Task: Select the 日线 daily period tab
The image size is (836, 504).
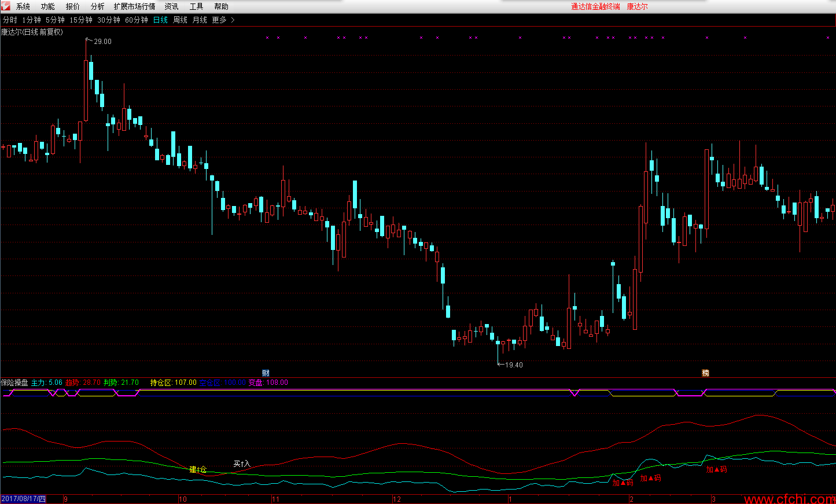Action: pos(161,20)
